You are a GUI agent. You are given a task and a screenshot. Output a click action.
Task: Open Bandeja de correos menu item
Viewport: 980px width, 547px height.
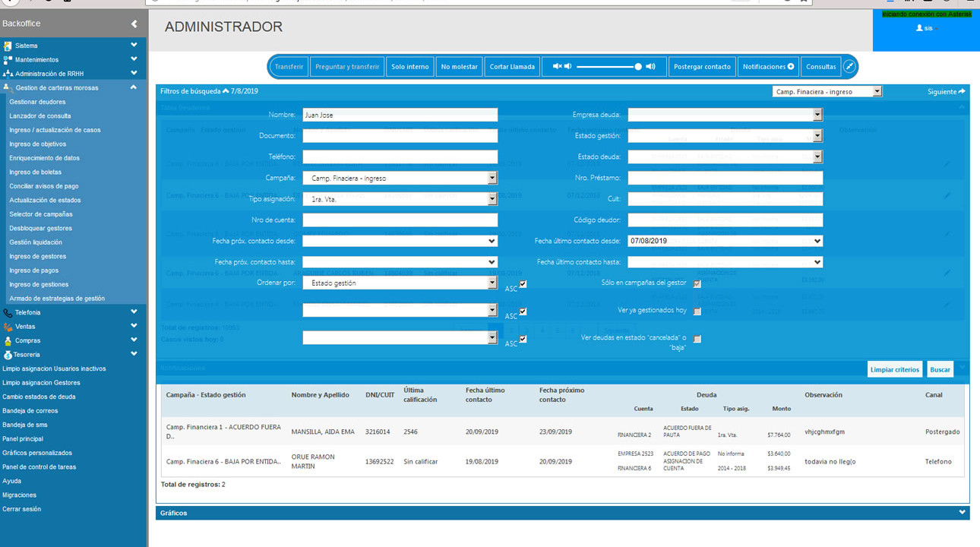point(30,411)
